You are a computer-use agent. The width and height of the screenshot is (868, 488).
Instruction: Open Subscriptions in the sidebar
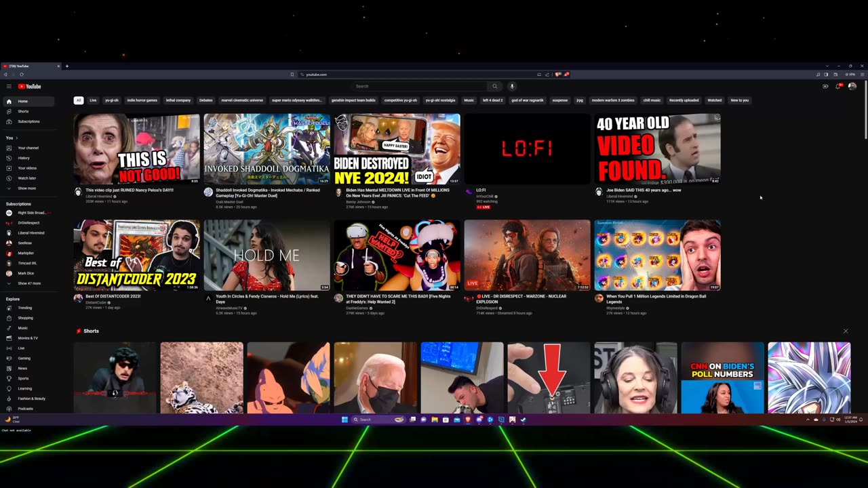pyautogui.click(x=29, y=121)
